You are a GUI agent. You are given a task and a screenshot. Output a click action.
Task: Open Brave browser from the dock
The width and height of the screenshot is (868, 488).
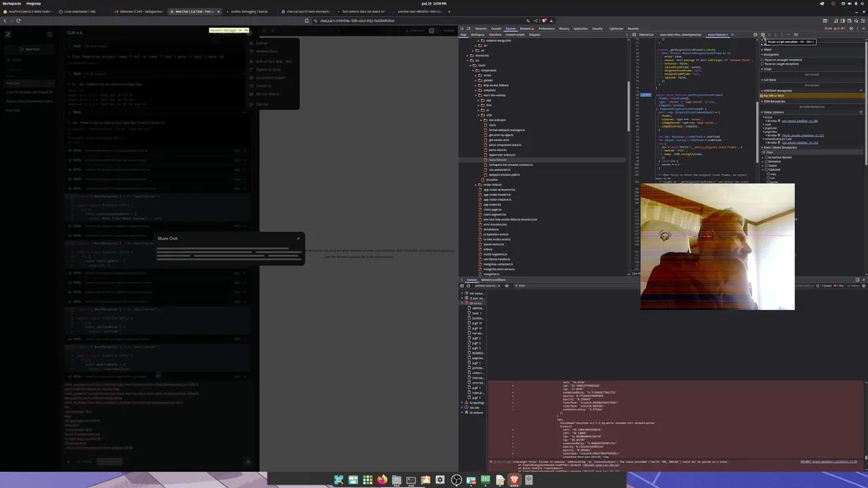point(513,480)
